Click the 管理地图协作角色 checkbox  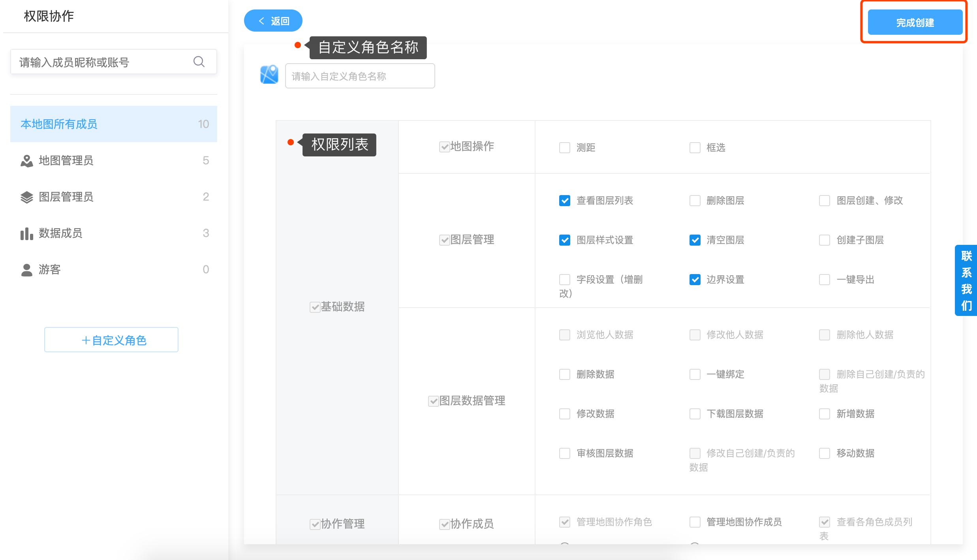[565, 522]
